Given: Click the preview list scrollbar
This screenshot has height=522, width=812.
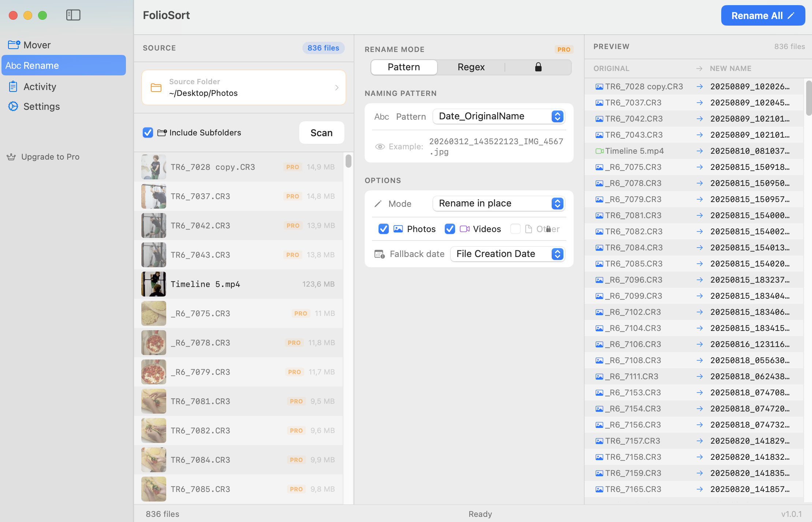Looking at the screenshot, I should (x=809, y=98).
